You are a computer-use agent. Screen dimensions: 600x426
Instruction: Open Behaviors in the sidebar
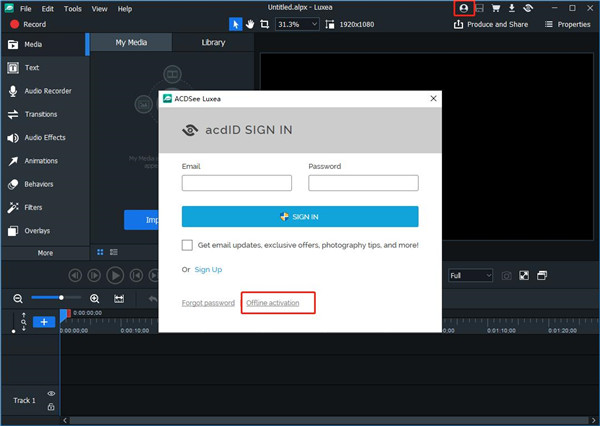(x=45, y=184)
